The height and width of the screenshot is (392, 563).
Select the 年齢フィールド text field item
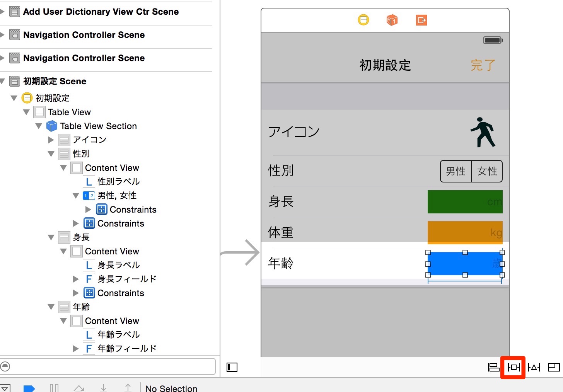120,349
